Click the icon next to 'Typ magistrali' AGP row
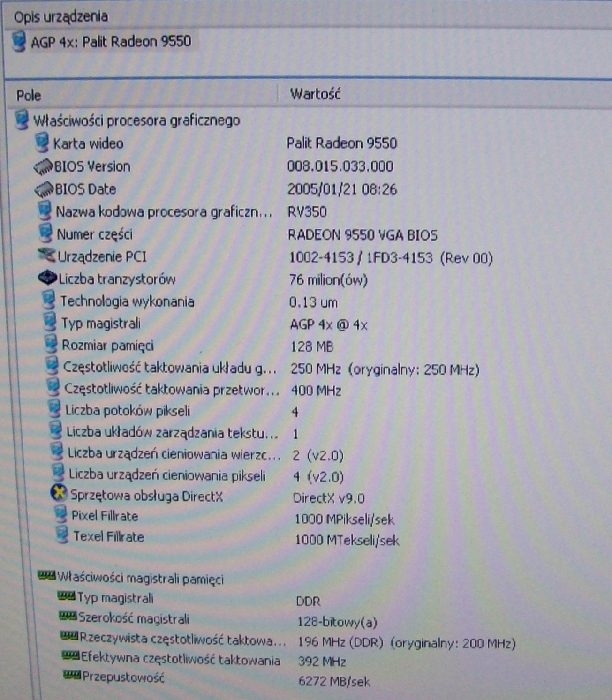 point(50,322)
